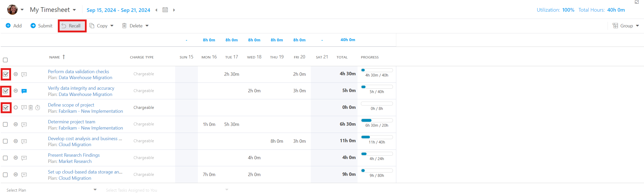This screenshot has width=644, height=196.
Task: Uncheck Perform data validation checks row
Action: point(6,74)
